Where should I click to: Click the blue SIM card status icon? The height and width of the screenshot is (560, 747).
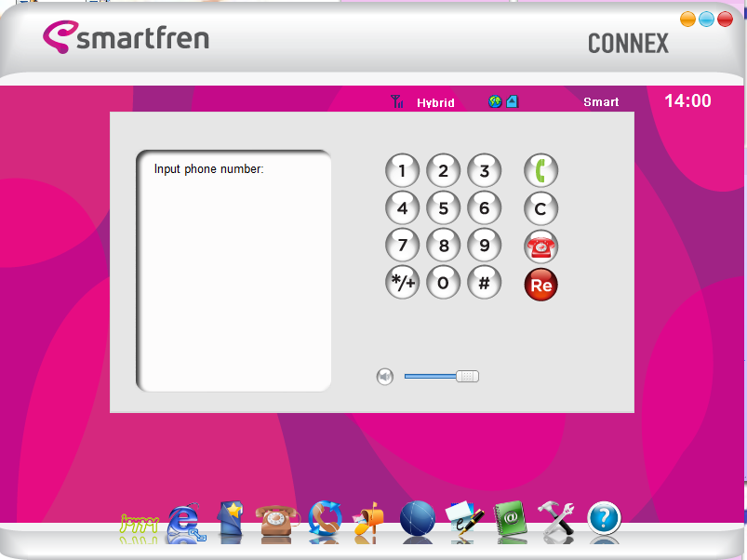pyautogui.click(x=513, y=101)
